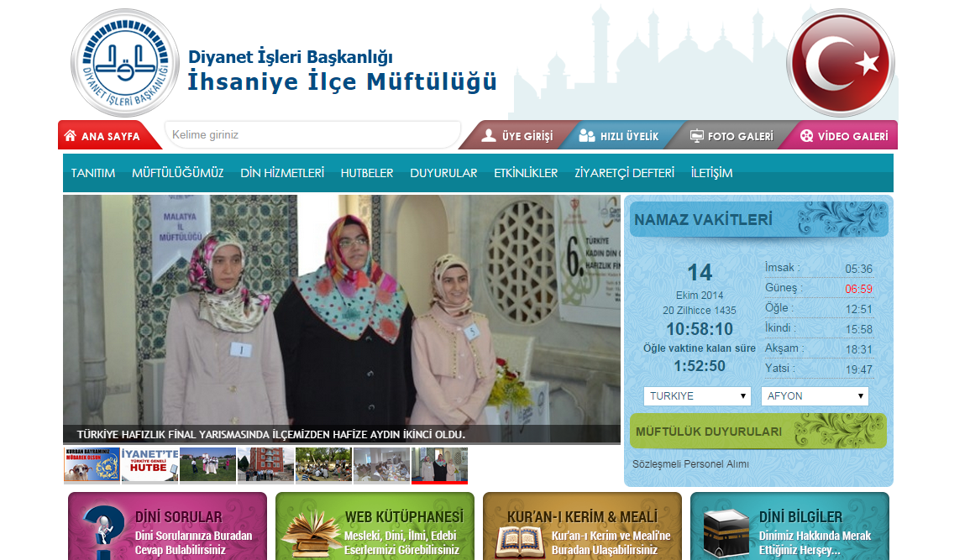Open Hızlı Üyelik quick signup
970x560 pixels.
click(619, 136)
